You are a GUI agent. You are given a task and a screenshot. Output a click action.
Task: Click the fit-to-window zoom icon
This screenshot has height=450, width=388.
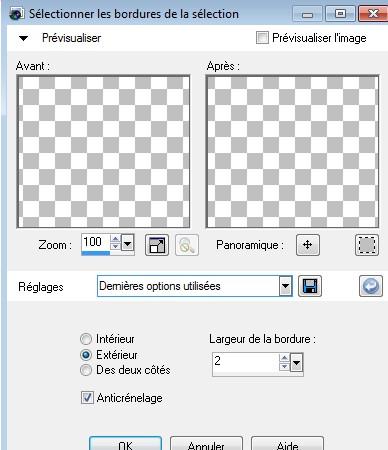point(157,245)
